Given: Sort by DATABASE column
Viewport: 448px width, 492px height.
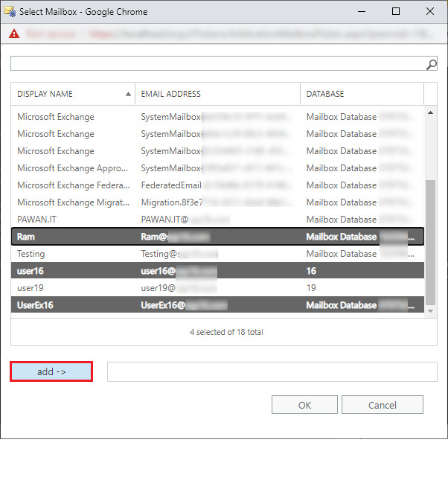Looking at the screenshot, I should [362, 94].
